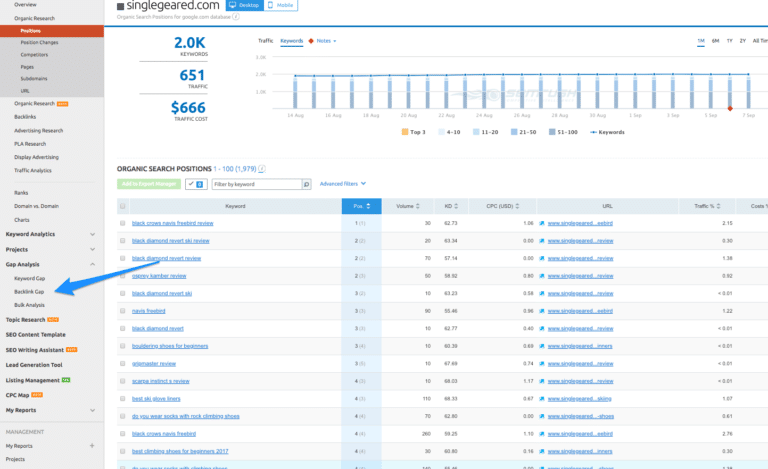This screenshot has height=469, width=768.
Task: Sort by Traffic % column arrows
Action: click(719, 206)
